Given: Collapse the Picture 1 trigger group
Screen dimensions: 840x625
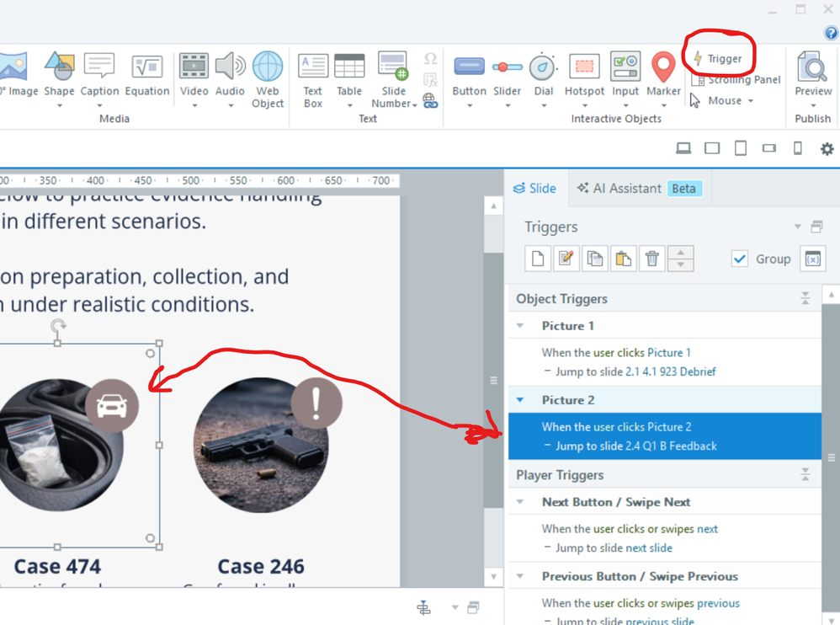Looking at the screenshot, I should [520, 326].
